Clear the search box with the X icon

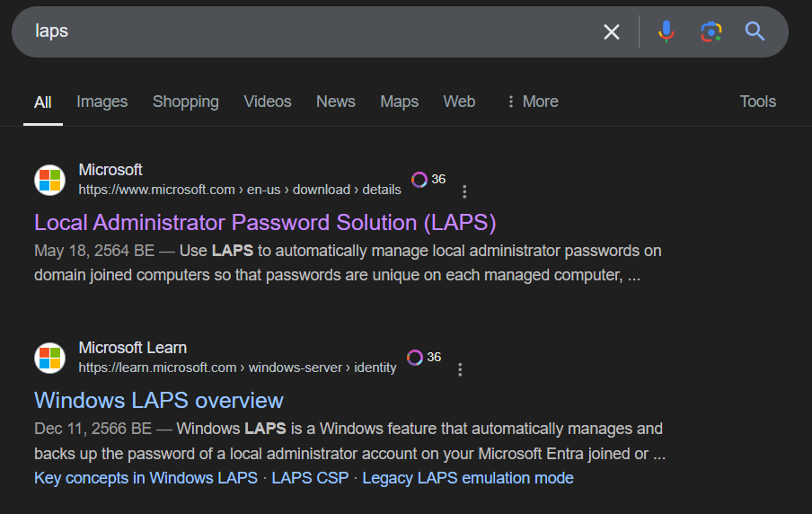coord(612,32)
